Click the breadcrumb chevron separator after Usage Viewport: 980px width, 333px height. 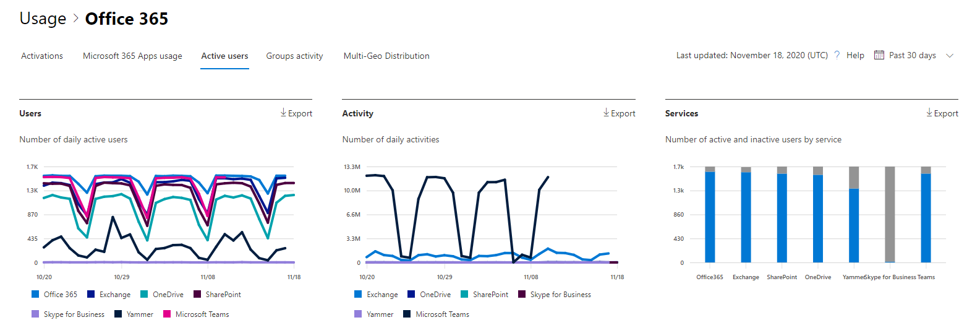click(76, 19)
